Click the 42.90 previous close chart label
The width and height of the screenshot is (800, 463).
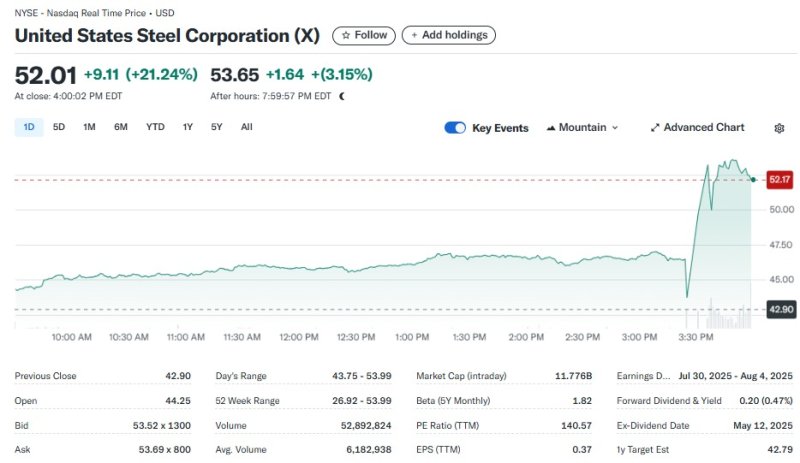pyautogui.click(x=780, y=310)
